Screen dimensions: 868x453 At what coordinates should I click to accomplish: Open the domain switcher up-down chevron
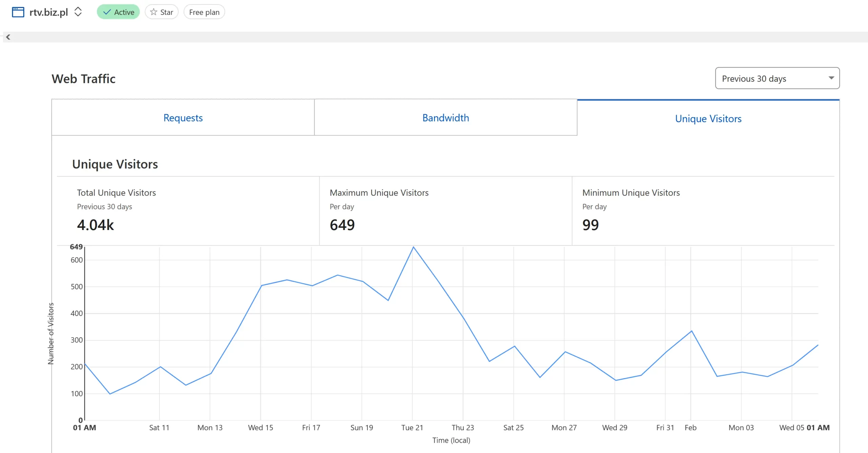[x=78, y=12]
